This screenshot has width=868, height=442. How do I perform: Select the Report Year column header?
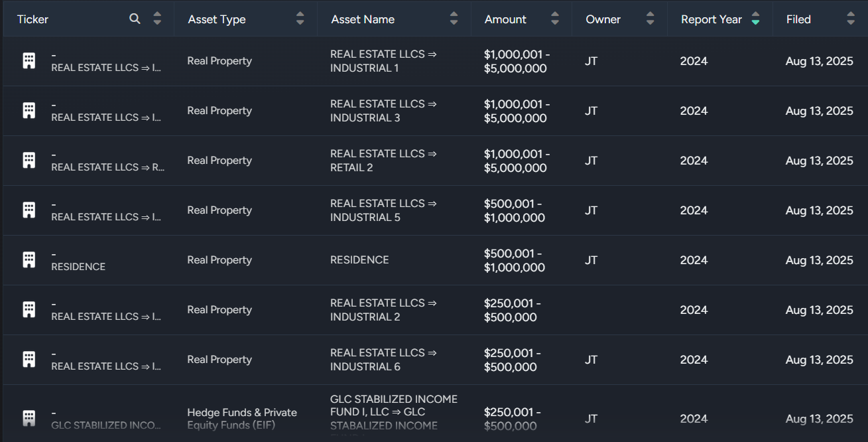coord(711,19)
